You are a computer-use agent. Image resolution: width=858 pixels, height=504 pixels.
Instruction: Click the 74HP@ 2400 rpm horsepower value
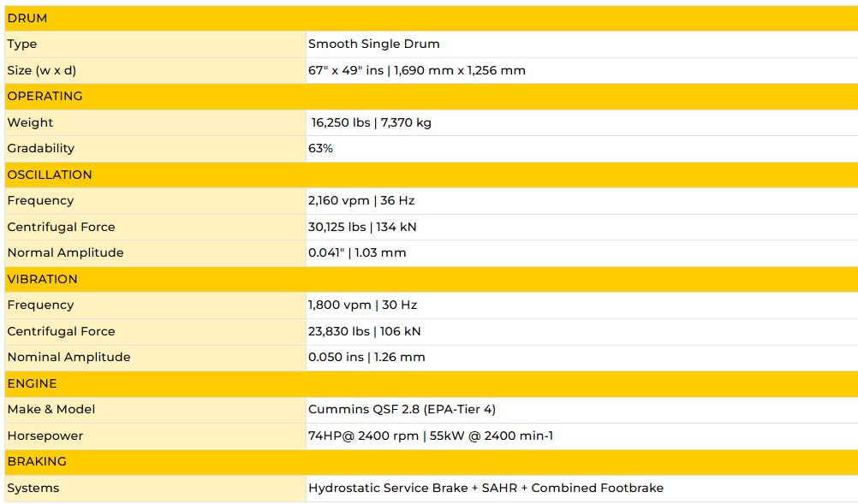(363, 436)
